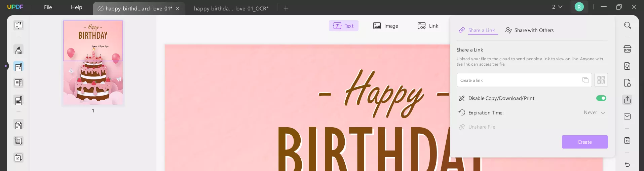Click the UPDF logo

(15, 7)
